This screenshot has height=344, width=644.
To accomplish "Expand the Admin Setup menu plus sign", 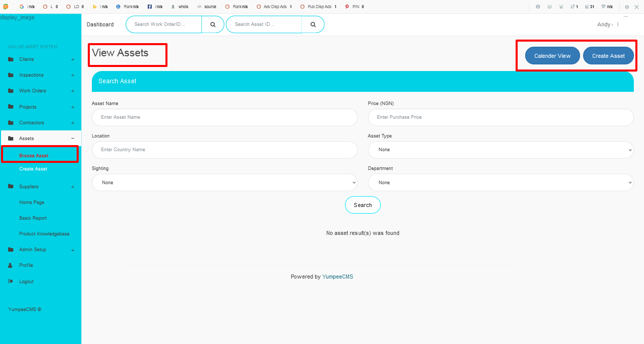I will coord(73,250).
